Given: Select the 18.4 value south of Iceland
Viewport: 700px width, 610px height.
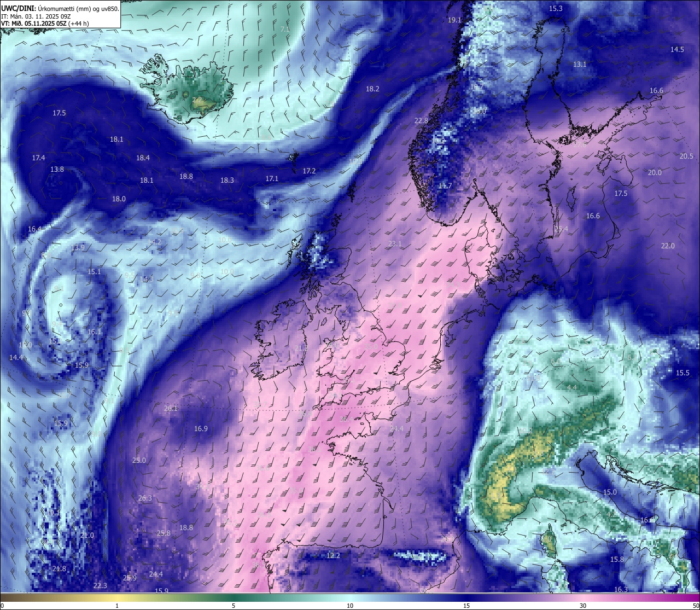Looking at the screenshot, I should click(143, 158).
